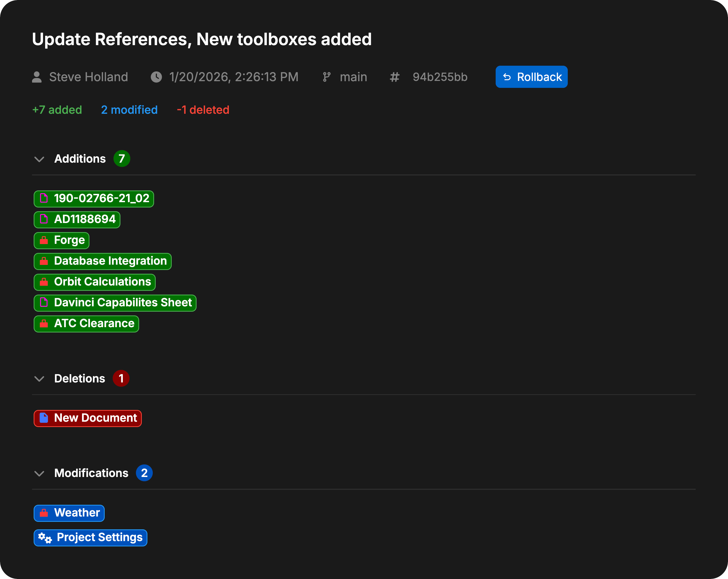This screenshot has height=579, width=728.
Task: Open the Davinci Capabilites Sheet item
Action: (x=123, y=303)
